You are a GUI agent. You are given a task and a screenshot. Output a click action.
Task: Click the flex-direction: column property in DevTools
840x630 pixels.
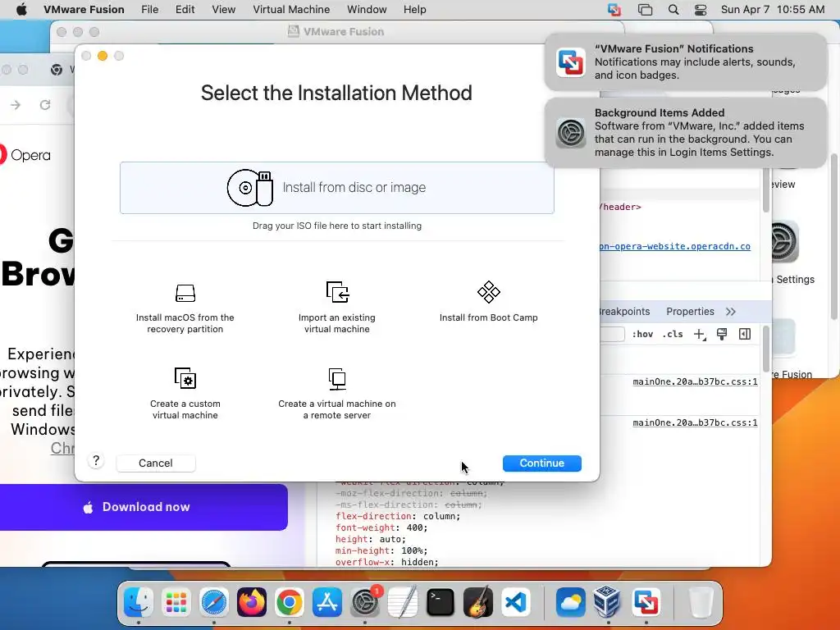398,517
